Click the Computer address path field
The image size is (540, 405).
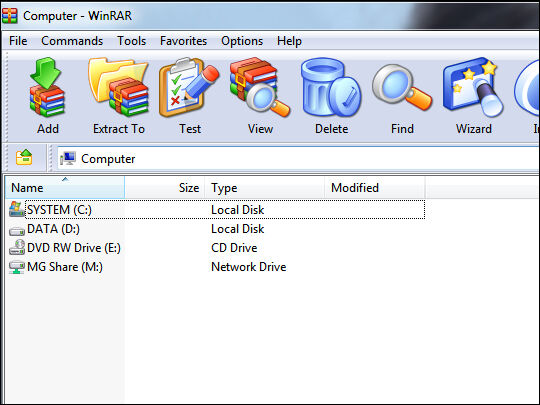click(x=298, y=159)
